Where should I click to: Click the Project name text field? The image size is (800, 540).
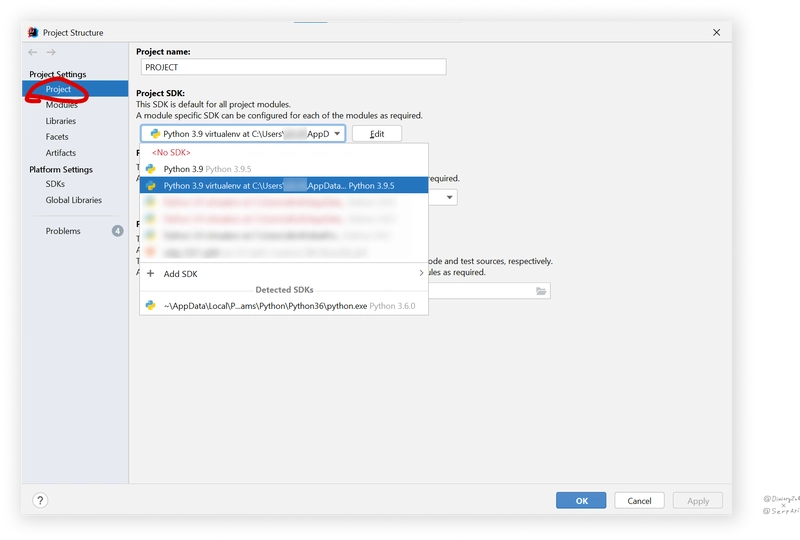coord(291,68)
